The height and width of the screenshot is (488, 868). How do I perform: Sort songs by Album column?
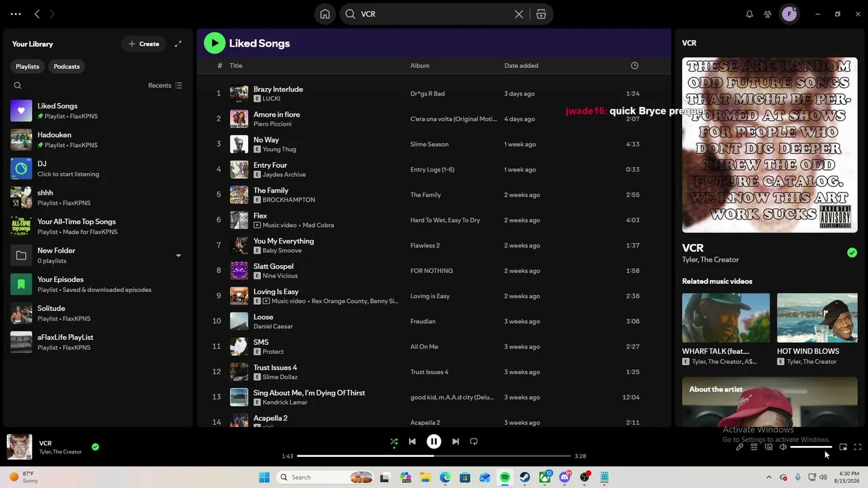(420, 66)
